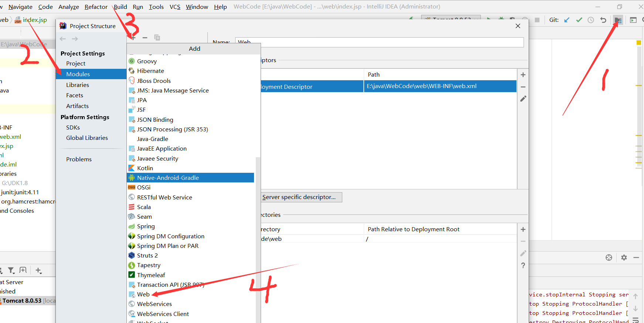Click the open in new tab icon
Viewport: 644px width, 323px height.
(23, 270)
